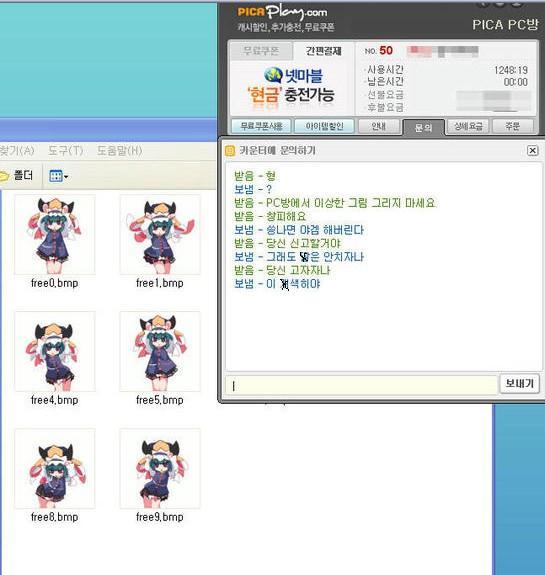This screenshot has height=575, width=545.
Task: Open the 무료쿠폰 tab
Action: 261,51
